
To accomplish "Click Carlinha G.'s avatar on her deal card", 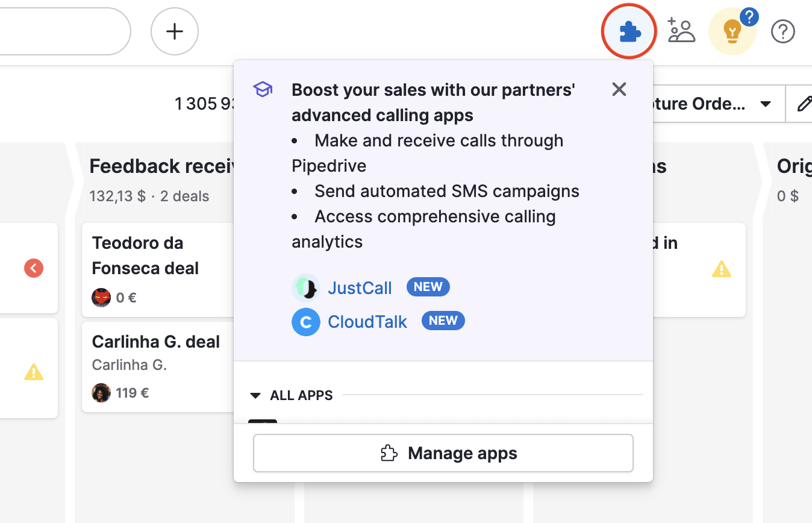I will (x=101, y=392).
